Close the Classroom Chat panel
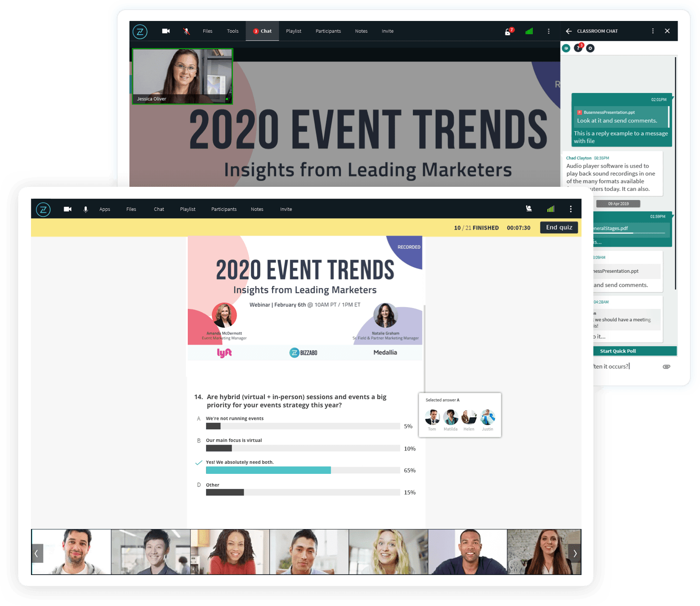 click(x=667, y=31)
